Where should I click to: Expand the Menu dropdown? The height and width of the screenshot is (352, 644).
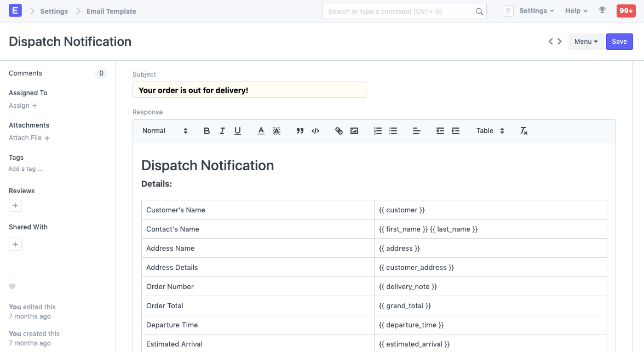585,41
